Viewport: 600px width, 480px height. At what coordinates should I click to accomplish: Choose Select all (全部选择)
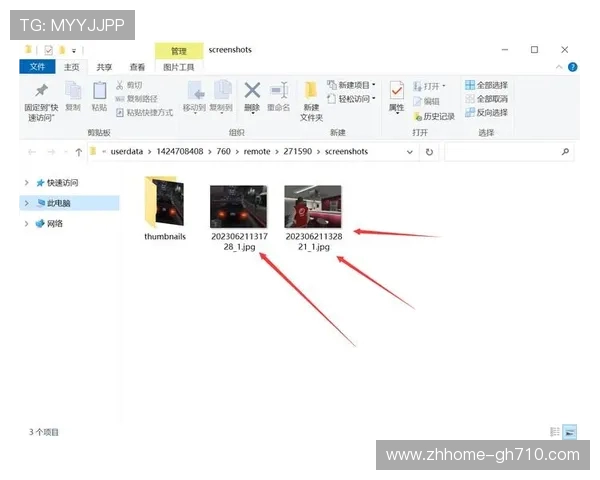coord(486,85)
